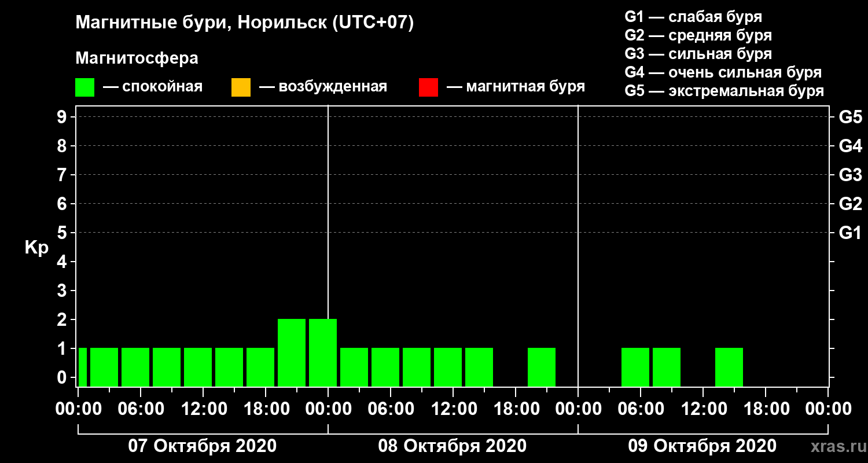
Task: Click the 'Магнитосфера' heading
Action: (x=137, y=59)
